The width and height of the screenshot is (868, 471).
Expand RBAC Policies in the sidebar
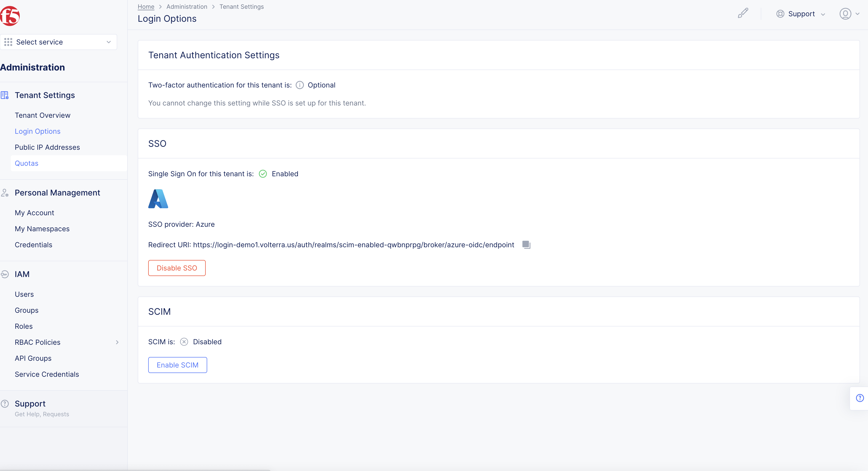pos(117,342)
